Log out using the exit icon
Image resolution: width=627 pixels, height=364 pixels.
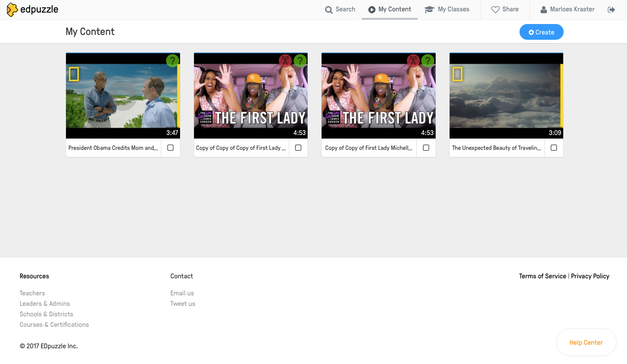coord(611,10)
